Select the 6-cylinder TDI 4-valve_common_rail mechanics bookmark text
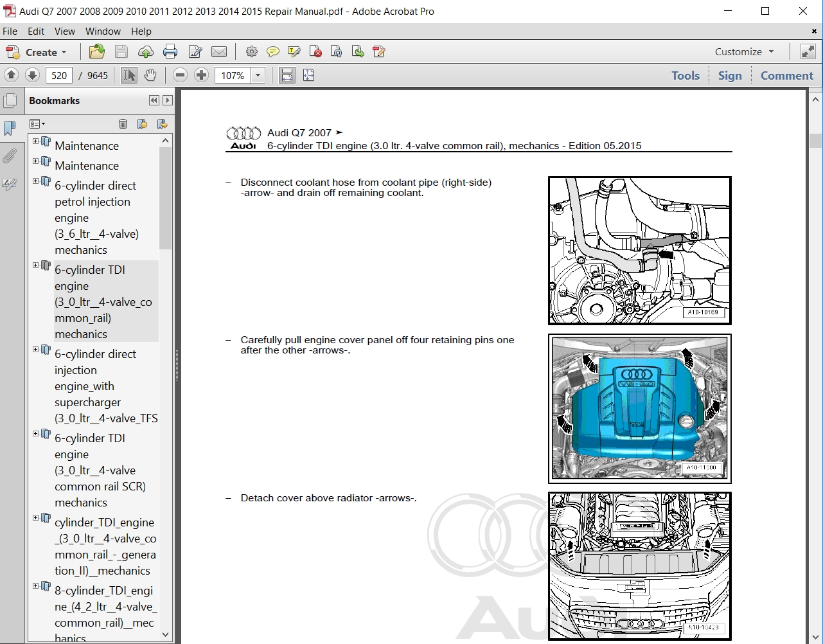The width and height of the screenshot is (823, 644). coord(103,302)
